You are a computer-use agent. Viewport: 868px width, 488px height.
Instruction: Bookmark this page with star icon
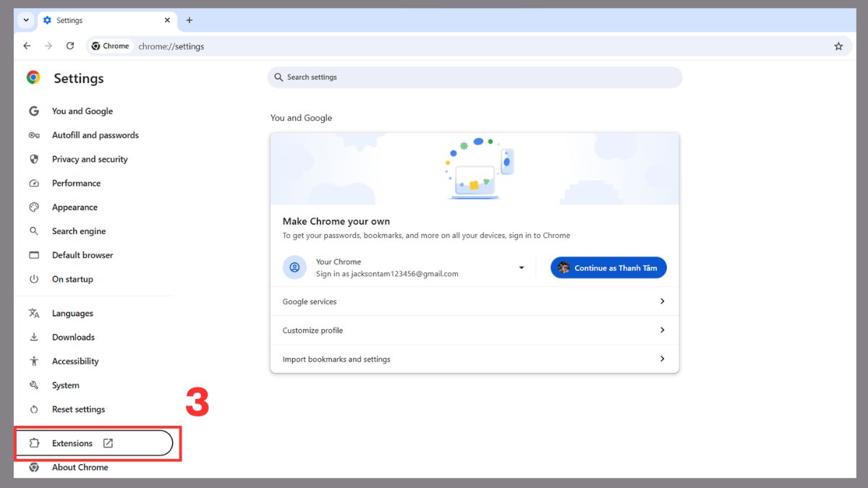[838, 46]
